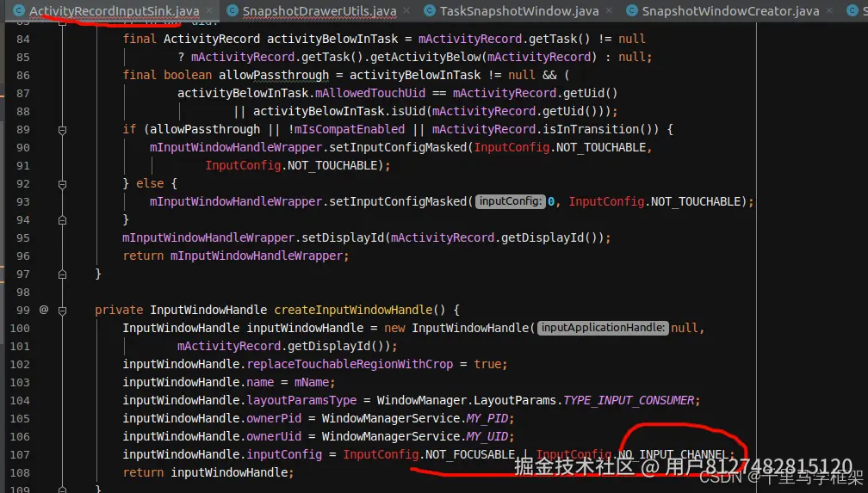Click replaceTouchableRegionWithCrop on line 102
Screen dimensions: 868x493
pos(350,364)
